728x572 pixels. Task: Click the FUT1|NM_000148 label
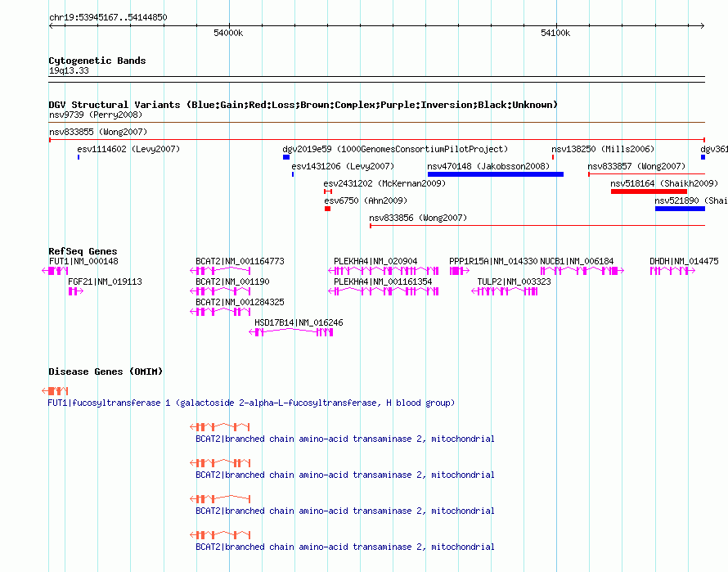(83, 261)
